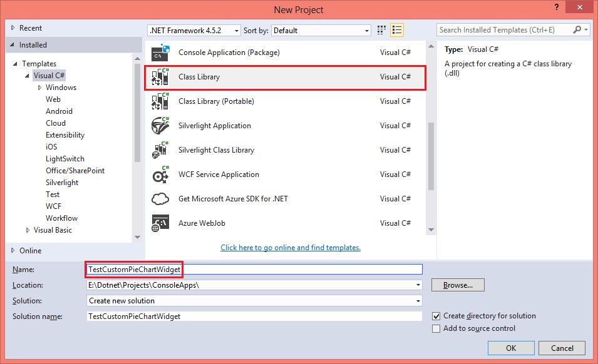This screenshot has width=598, height=364.
Task: Select the Cloud template category
Action: [56, 123]
